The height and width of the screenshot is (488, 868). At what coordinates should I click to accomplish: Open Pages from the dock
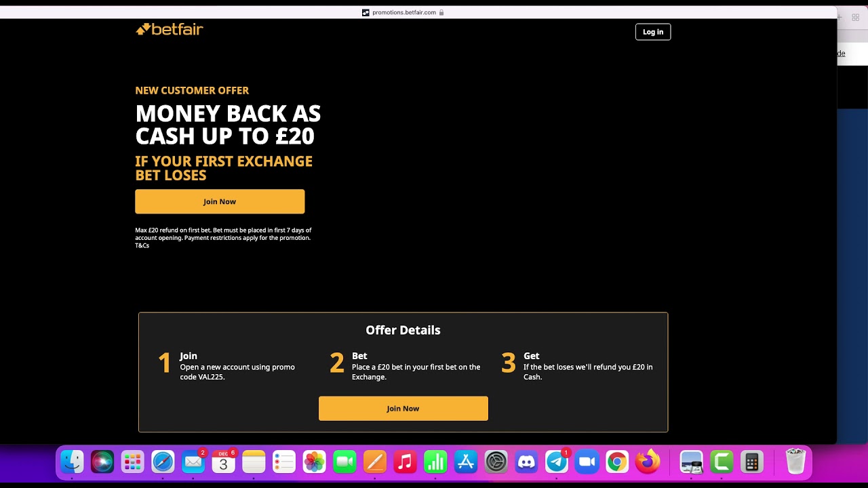point(374,462)
